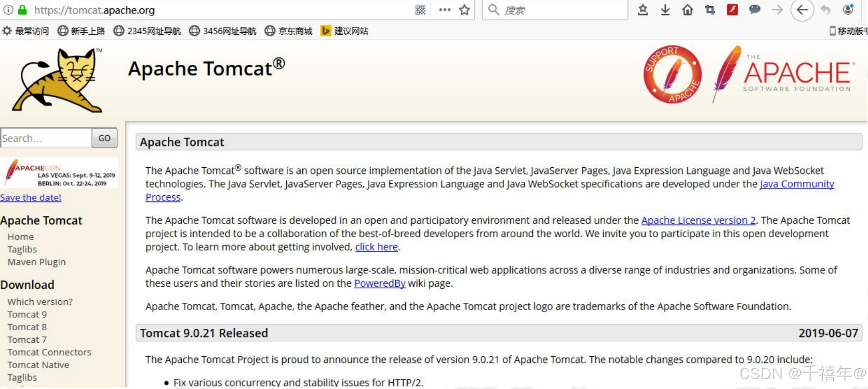This screenshot has width=868, height=389.
Task: Click the GO search button
Action: (x=104, y=138)
